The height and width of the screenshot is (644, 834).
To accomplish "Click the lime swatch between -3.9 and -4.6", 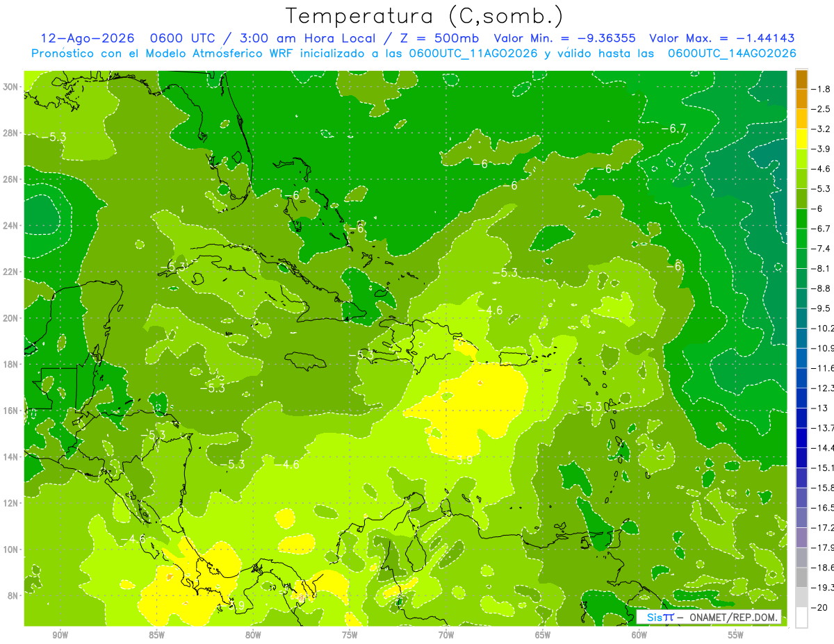I will [x=801, y=158].
